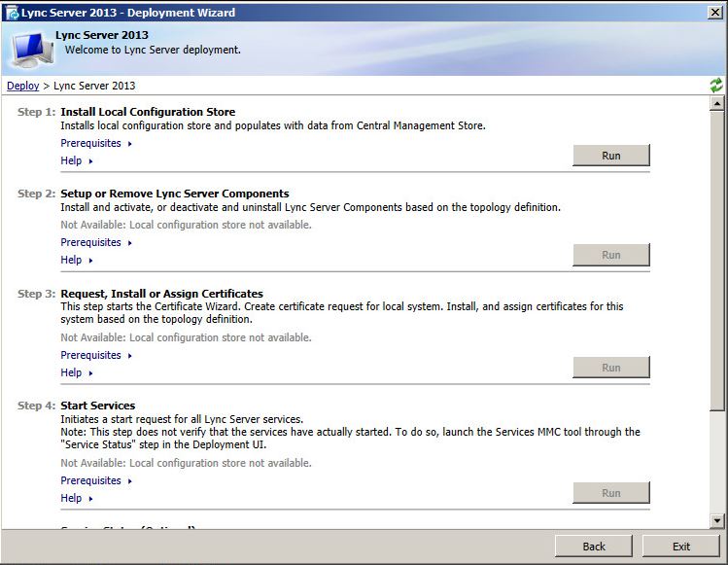Click 'Not Available' notice under Step 4

[186, 463]
